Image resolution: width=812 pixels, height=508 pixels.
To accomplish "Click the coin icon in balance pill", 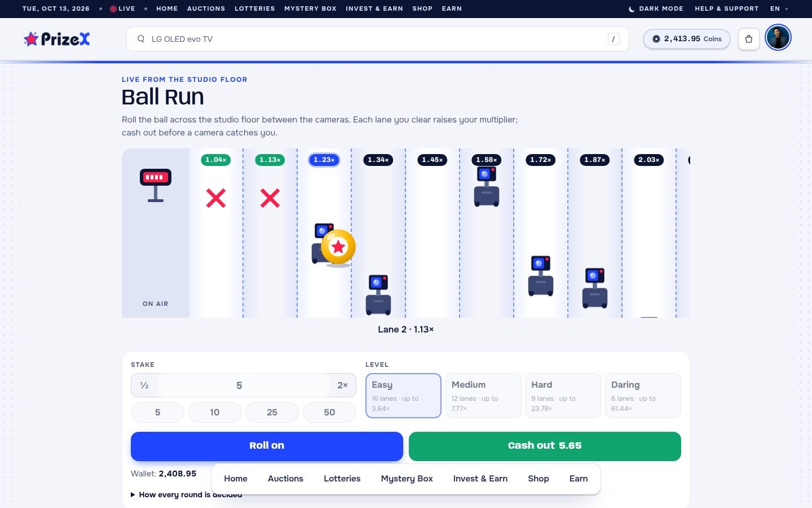I will 656,39.
